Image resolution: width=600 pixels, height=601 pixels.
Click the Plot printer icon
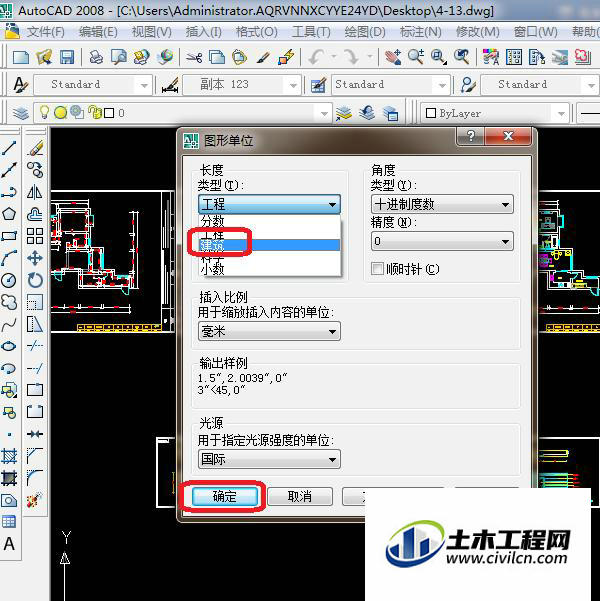coord(96,57)
